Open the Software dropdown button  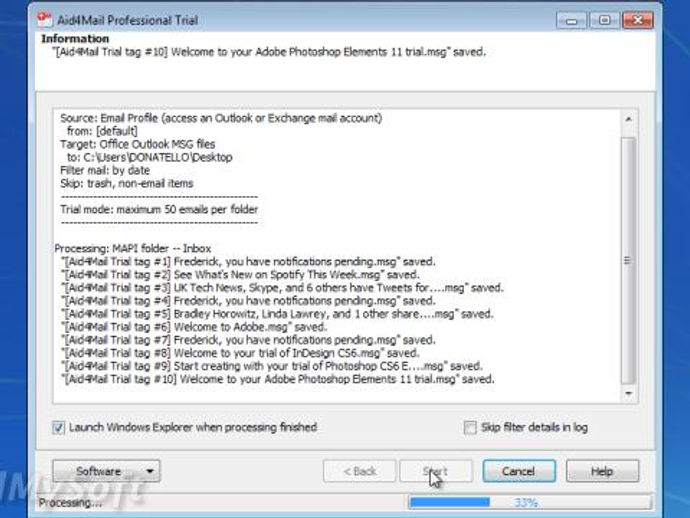106,471
